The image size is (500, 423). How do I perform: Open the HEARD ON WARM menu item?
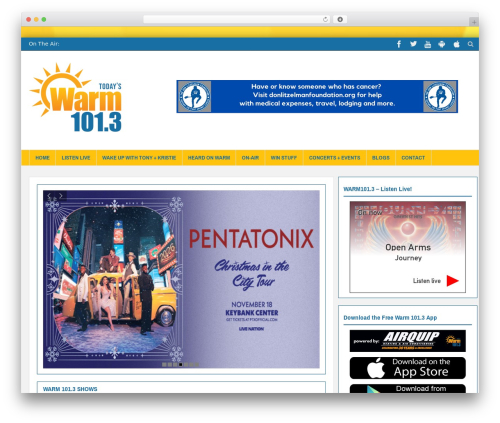[209, 158]
